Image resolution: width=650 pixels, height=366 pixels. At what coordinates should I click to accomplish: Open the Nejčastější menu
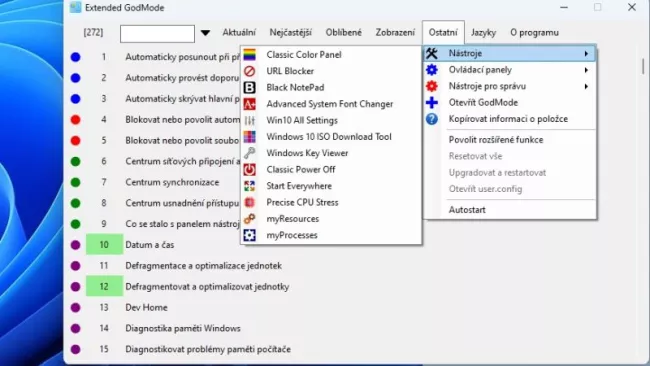pos(290,32)
